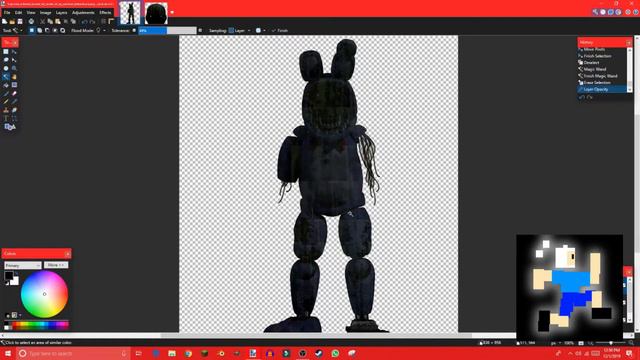This screenshot has width=640, height=360.
Task: Click the More >> button in Colors
Action: 56,265
